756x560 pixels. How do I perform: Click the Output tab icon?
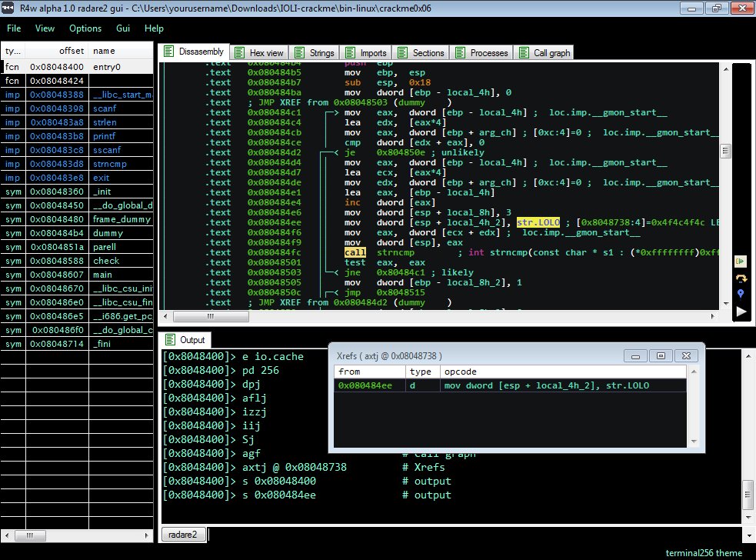point(170,339)
